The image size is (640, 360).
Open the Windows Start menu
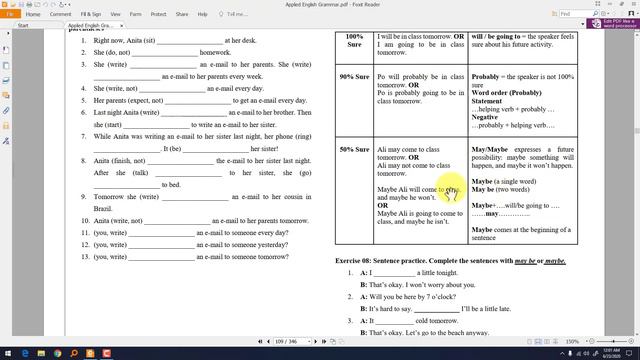tap(8, 353)
